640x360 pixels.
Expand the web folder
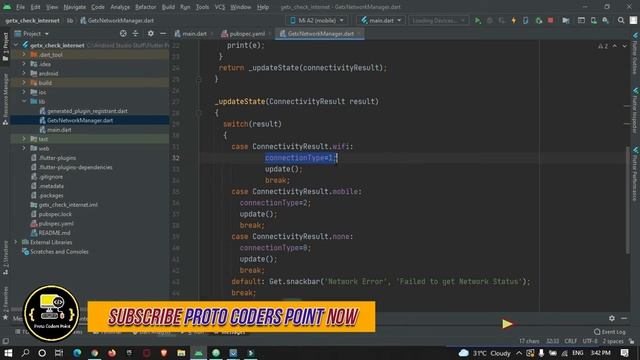(x=24, y=148)
